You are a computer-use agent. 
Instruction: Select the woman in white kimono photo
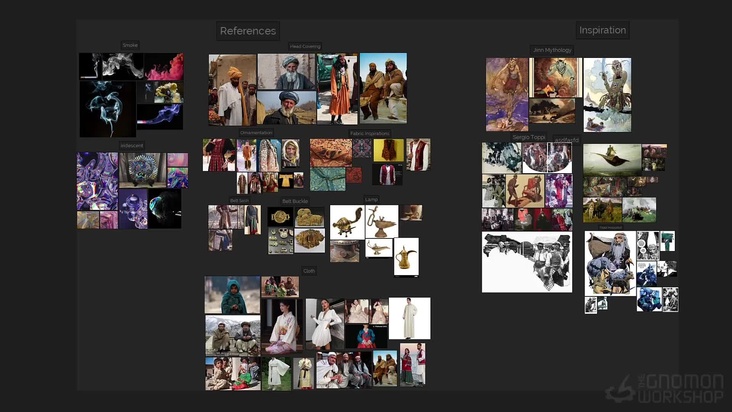[282, 326]
